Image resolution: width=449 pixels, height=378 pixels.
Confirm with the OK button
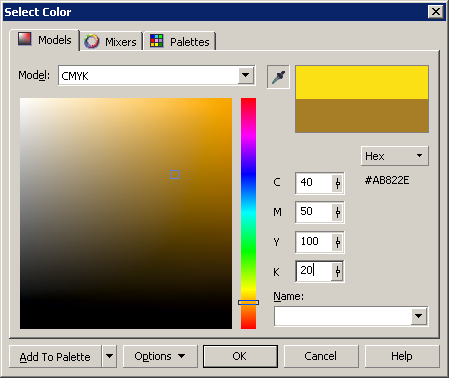[240, 357]
